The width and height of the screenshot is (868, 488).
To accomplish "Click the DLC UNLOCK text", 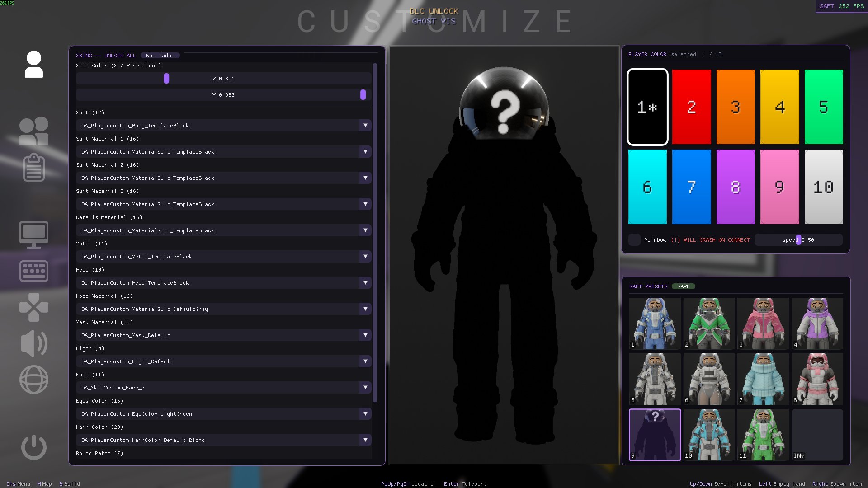I will click(x=434, y=11).
